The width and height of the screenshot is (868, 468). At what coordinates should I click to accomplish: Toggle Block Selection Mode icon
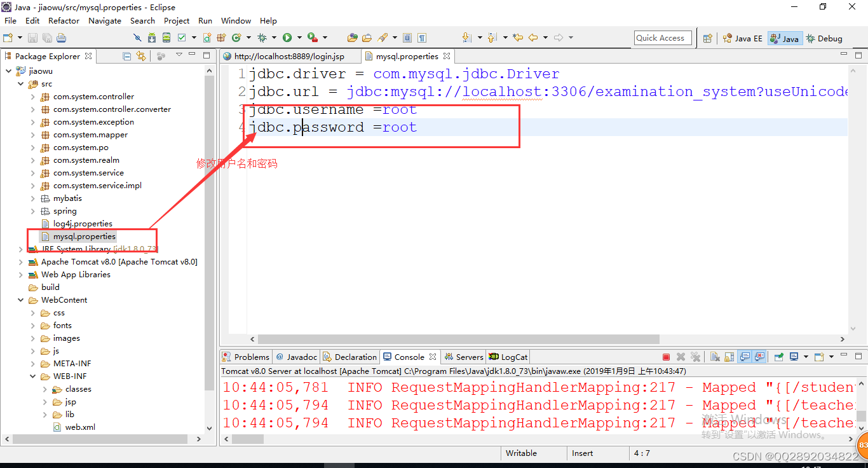[x=407, y=38]
